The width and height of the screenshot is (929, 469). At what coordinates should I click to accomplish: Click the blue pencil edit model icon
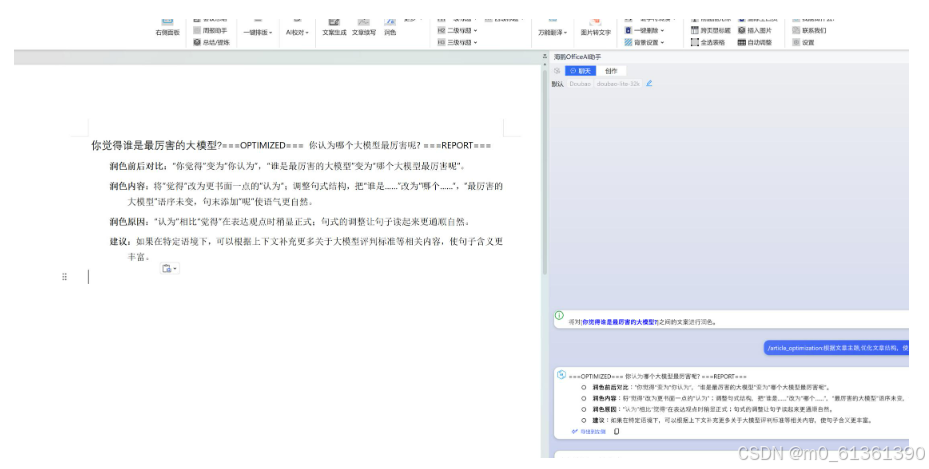pos(649,83)
